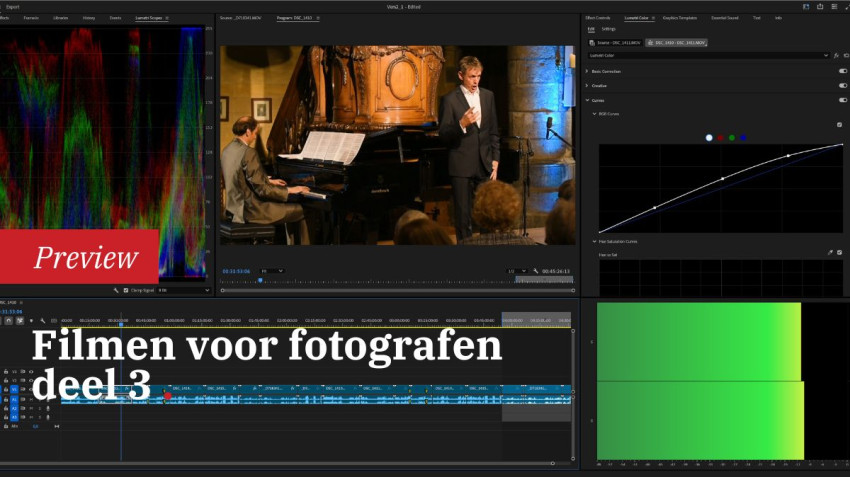Select the red curve channel
Image resolution: width=850 pixels, height=477 pixels.
point(720,138)
